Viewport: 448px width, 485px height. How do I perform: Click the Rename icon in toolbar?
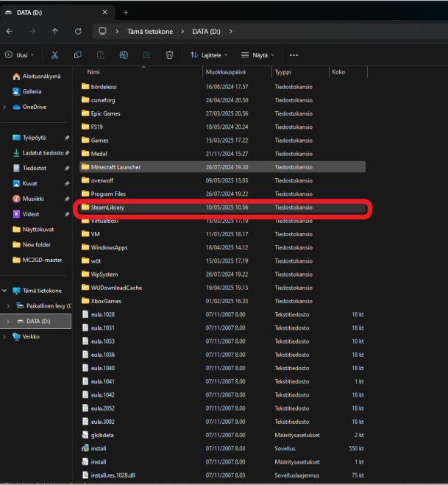(124, 55)
